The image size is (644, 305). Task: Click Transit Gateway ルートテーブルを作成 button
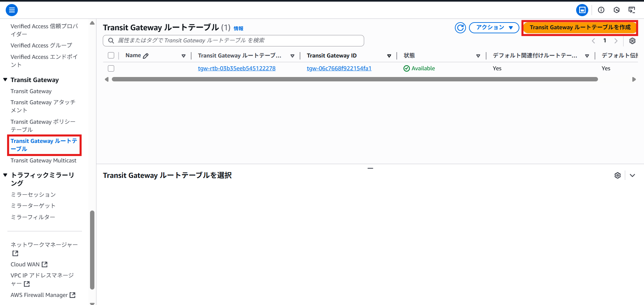[580, 28]
